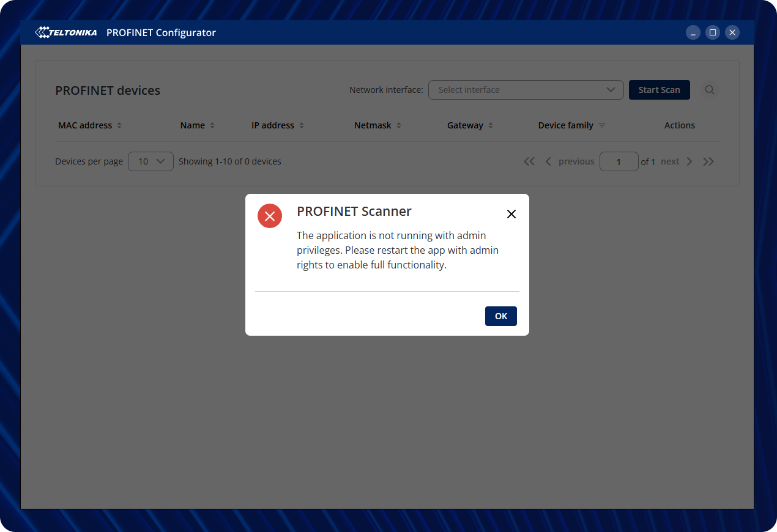The height and width of the screenshot is (532, 777).
Task: Sort by MAC address column arrows
Action: pos(119,125)
